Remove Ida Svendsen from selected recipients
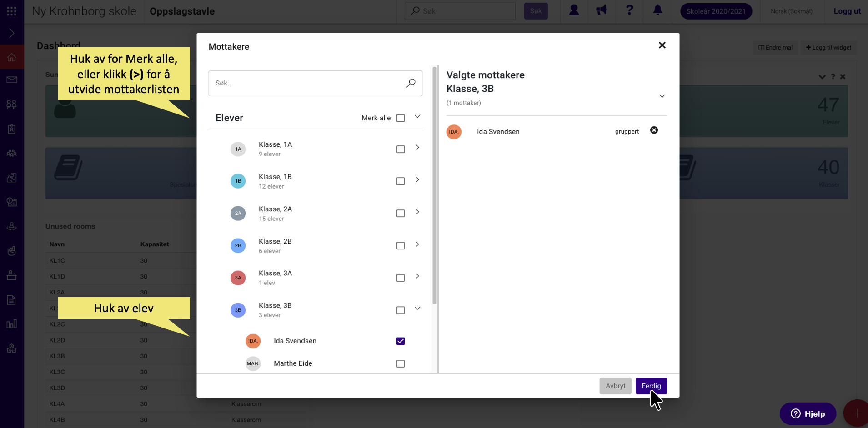The width and height of the screenshot is (868, 428). tap(654, 130)
